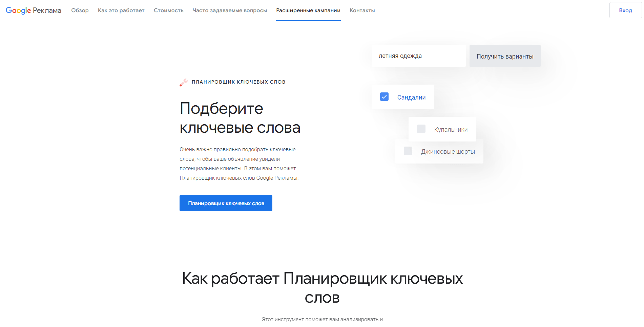This screenshot has width=644, height=327.
Task: Go to the Стоимость section
Action: pos(169,10)
